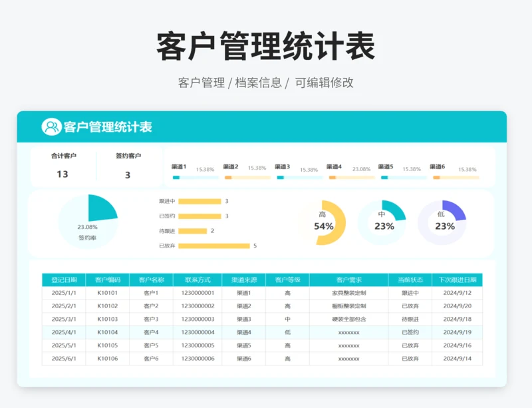Click the 渠道来源 column header
Viewport: 532px width, 408px height.
[244, 280]
